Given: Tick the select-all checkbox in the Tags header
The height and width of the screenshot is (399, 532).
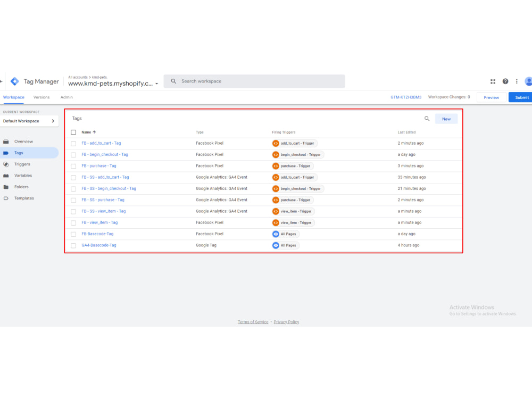Looking at the screenshot, I should point(73,132).
